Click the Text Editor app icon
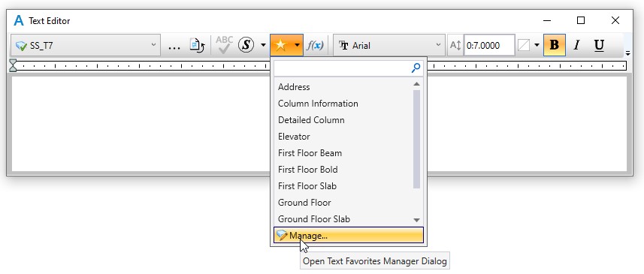The image size is (644, 274). tap(19, 20)
